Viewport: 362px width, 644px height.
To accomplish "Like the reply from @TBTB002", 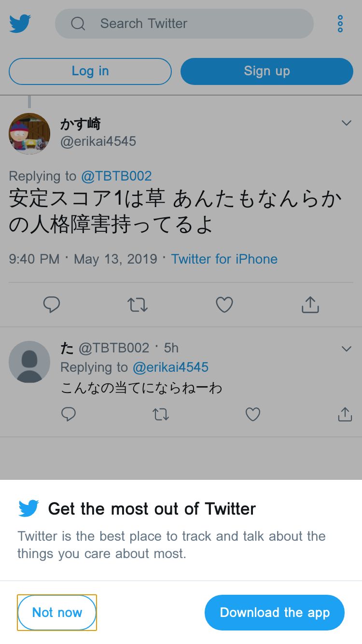I will 253,414.
